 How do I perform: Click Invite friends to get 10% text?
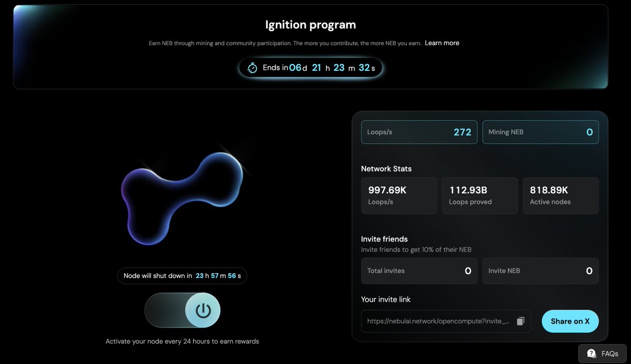[x=416, y=249]
